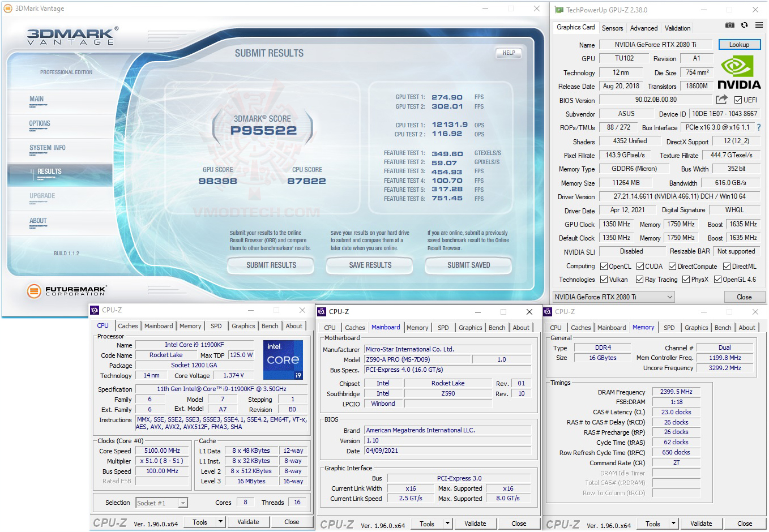Click the CPU tab window's CPU-Z title icon
The width and height of the screenshot is (769, 532).
pos(95,310)
